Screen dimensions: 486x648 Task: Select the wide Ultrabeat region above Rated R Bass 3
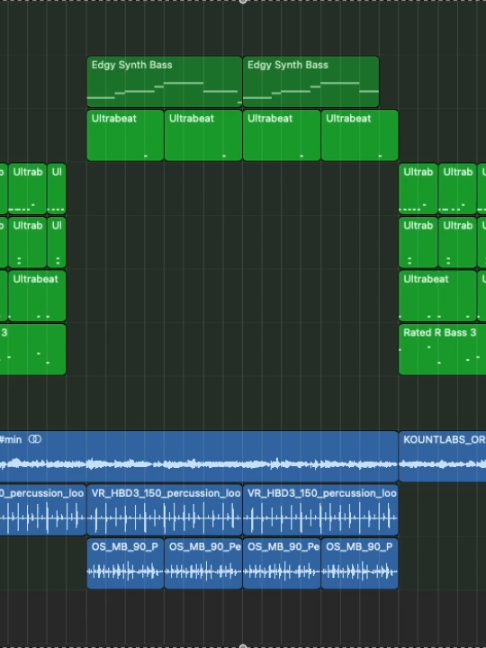click(438, 296)
